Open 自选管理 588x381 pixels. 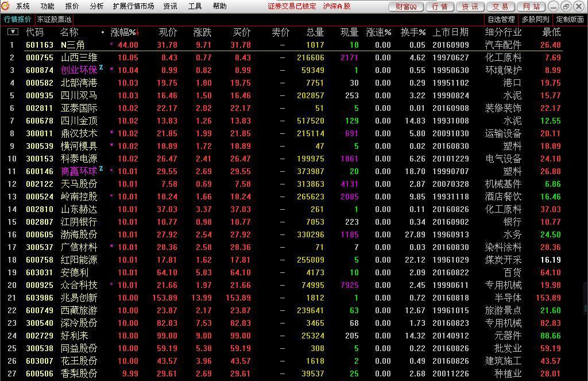coord(501,19)
